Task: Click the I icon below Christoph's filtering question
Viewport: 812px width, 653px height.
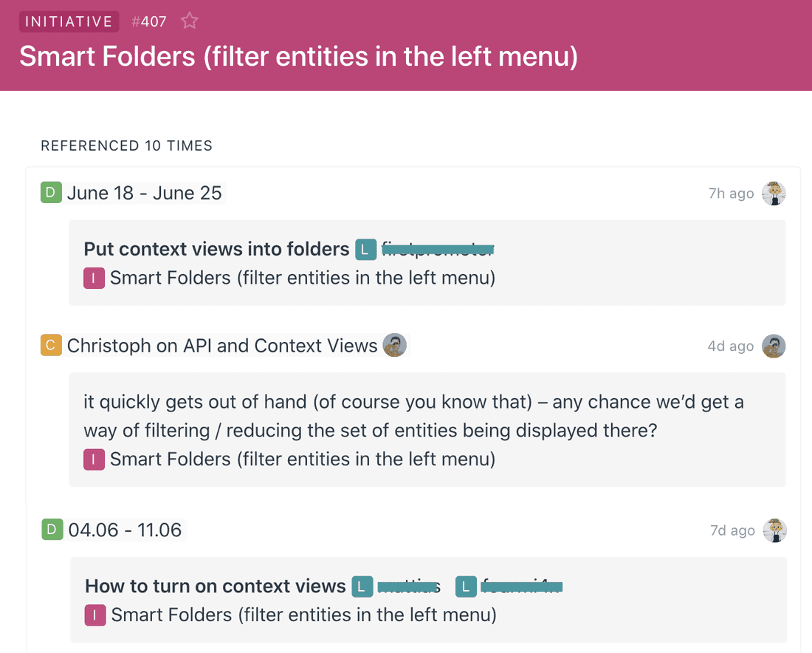Action: click(94, 459)
